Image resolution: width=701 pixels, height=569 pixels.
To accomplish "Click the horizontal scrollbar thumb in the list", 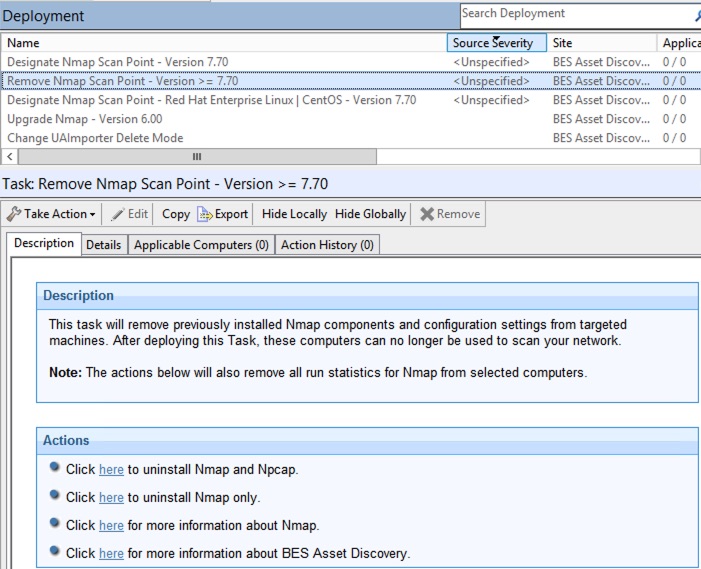I will 197,156.
